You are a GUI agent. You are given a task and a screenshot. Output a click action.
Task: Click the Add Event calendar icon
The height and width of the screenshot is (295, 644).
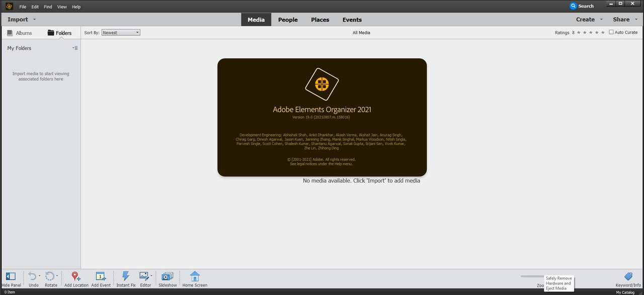pyautogui.click(x=101, y=276)
